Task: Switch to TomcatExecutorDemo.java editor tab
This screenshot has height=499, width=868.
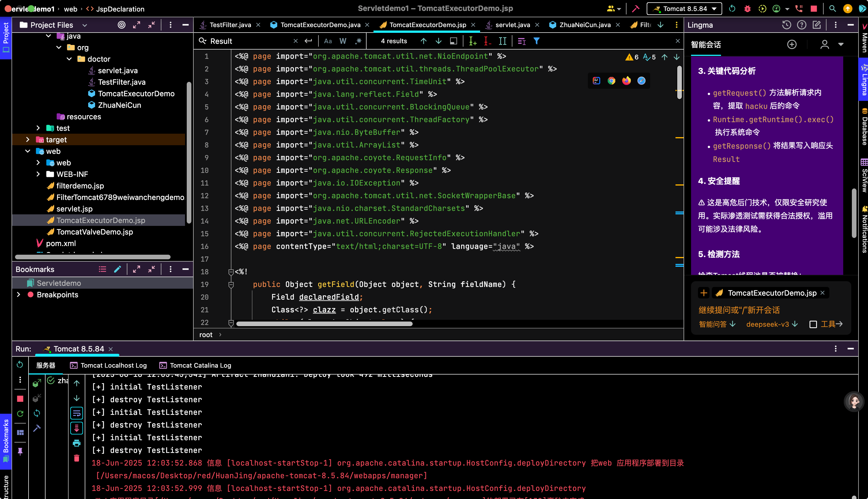Action: [x=320, y=25]
